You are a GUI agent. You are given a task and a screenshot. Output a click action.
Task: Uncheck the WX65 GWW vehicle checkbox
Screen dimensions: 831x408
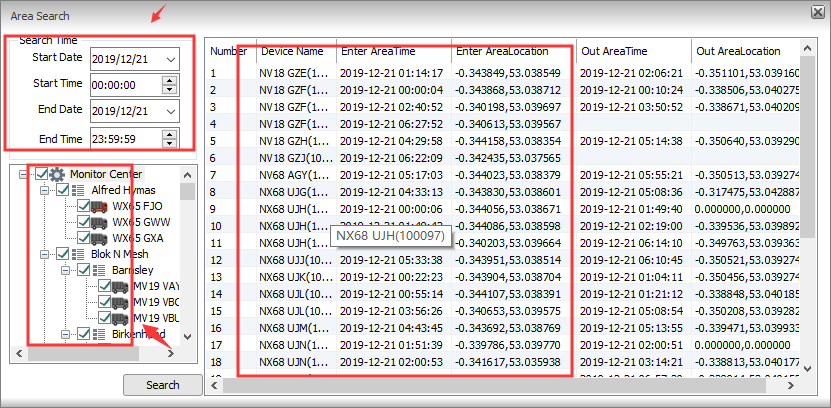[83, 222]
